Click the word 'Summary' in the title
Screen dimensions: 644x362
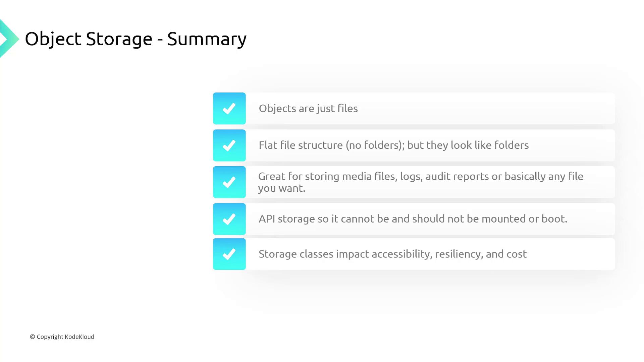point(207,40)
